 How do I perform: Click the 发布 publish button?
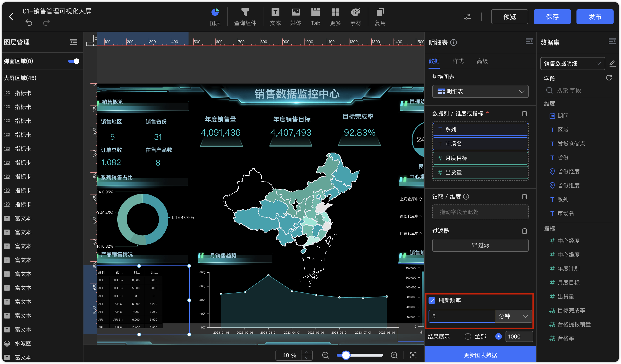click(x=595, y=17)
